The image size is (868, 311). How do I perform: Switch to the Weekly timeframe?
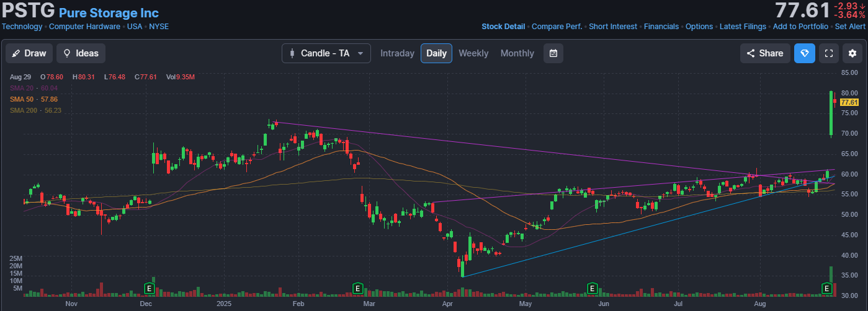point(473,53)
